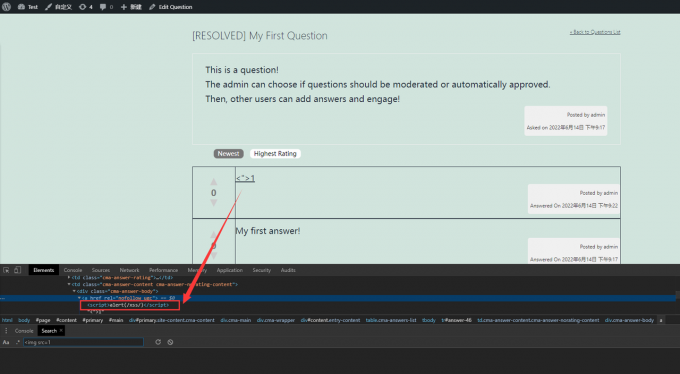This screenshot has width=680, height=374.
Task: Expand the td cma-answer-rating node
Action: pyautogui.click(x=69, y=277)
